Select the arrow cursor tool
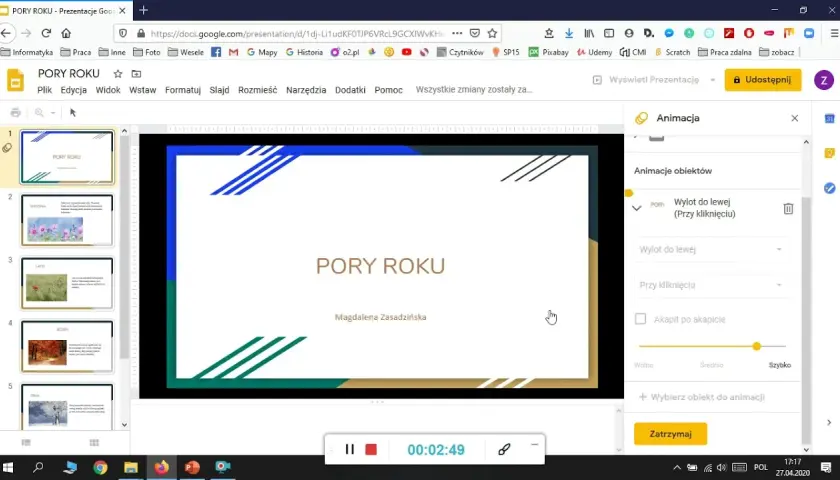This screenshot has width=840, height=480. [x=73, y=112]
